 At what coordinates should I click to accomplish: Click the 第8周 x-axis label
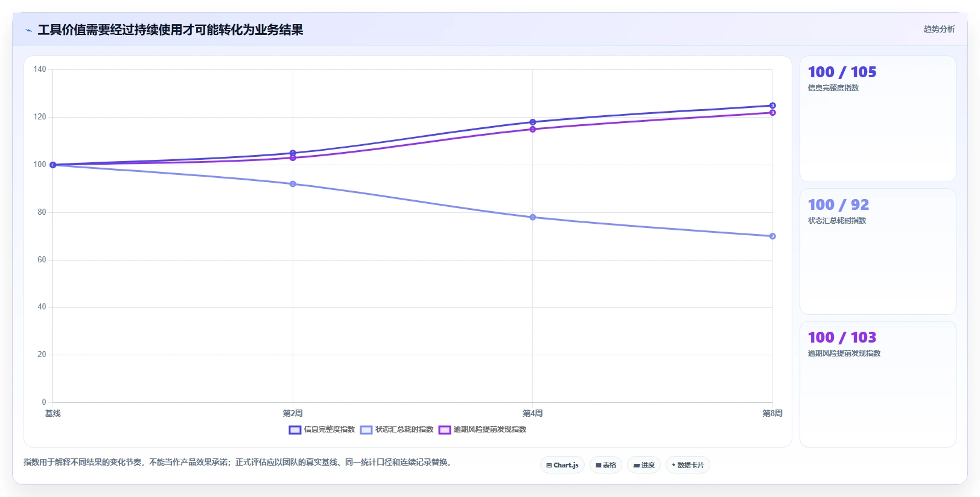pos(772,413)
